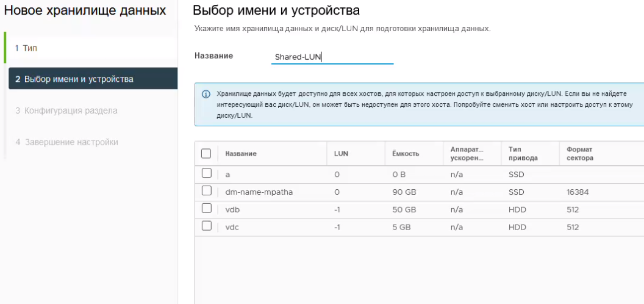
Task: Click the HDD type in vdc row
Action: [x=517, y=227]
